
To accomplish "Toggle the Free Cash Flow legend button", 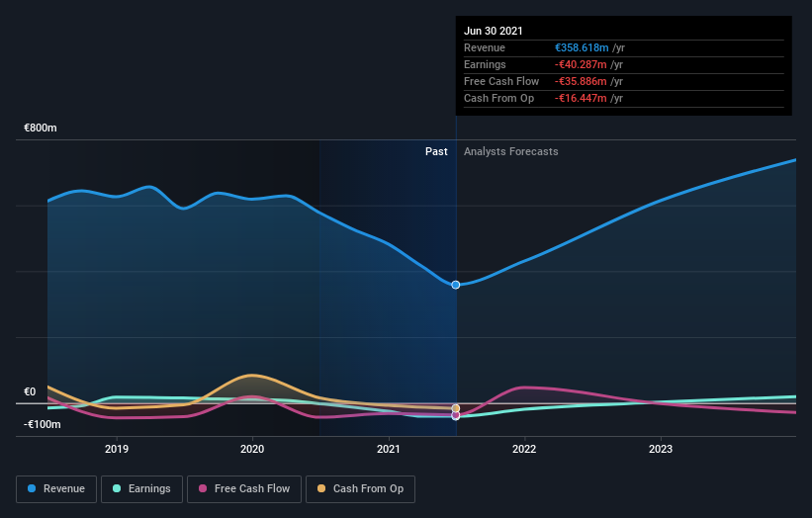I will (x=244, y=489).
